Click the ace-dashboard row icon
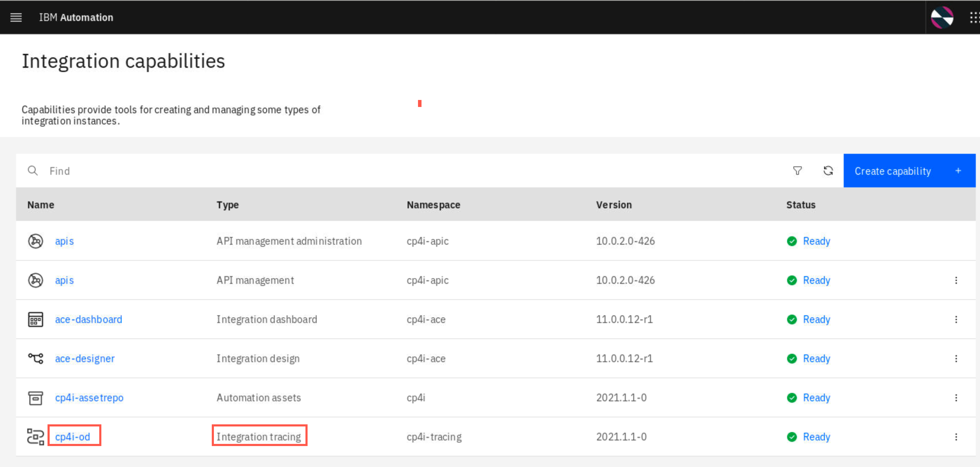 pyautogui.click(x=35, y=319)
